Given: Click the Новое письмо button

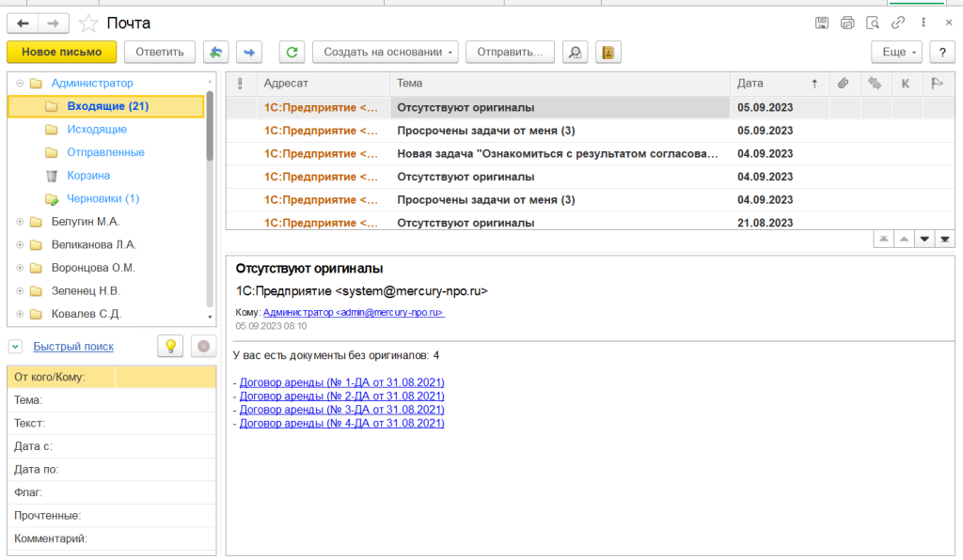Looking at the screenshot, I should 61,53.
